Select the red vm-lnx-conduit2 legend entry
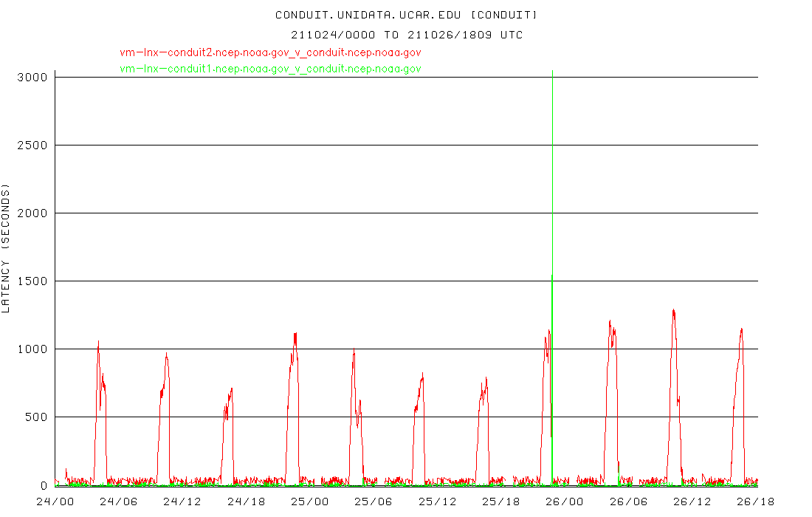Image resolution: width=812 pixels, height=517 pixels. (x=270, y=52)
